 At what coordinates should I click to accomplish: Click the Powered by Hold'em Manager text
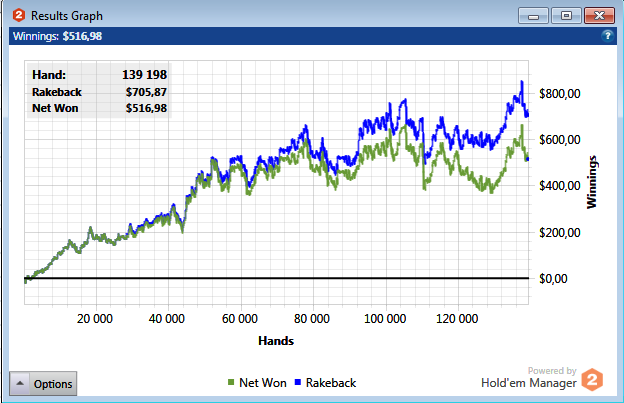coord(529,377)
